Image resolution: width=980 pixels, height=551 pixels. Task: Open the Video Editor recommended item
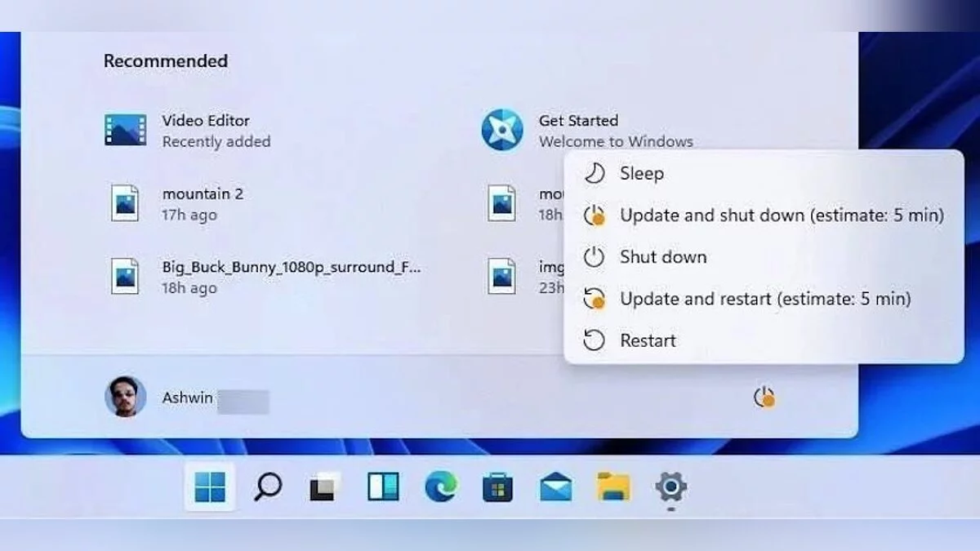click(188, 130)
